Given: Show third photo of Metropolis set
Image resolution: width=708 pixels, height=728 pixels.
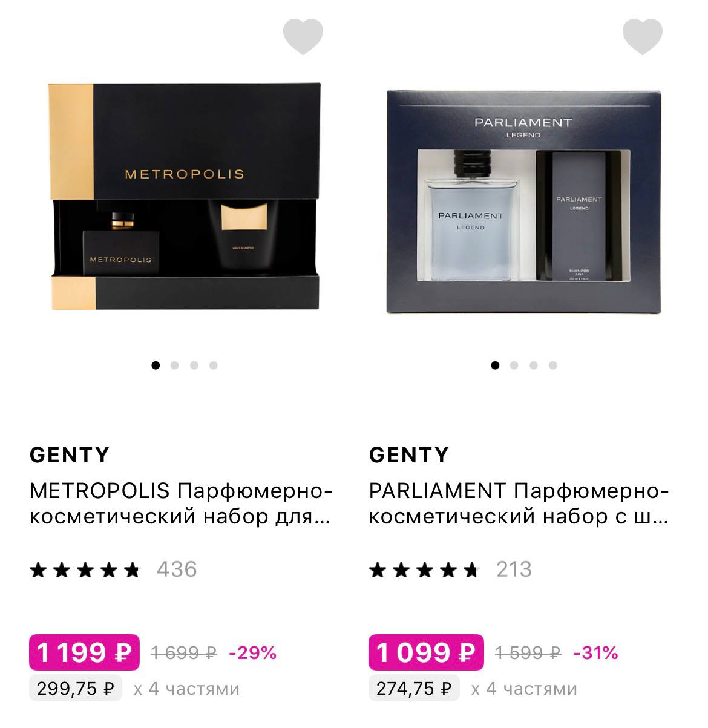Looking at the screenshot, I should coord(194,365).
